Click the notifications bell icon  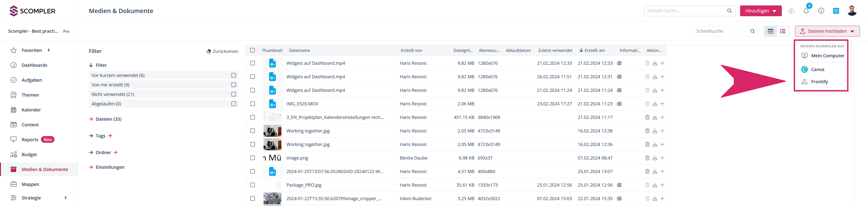(806, 11)
